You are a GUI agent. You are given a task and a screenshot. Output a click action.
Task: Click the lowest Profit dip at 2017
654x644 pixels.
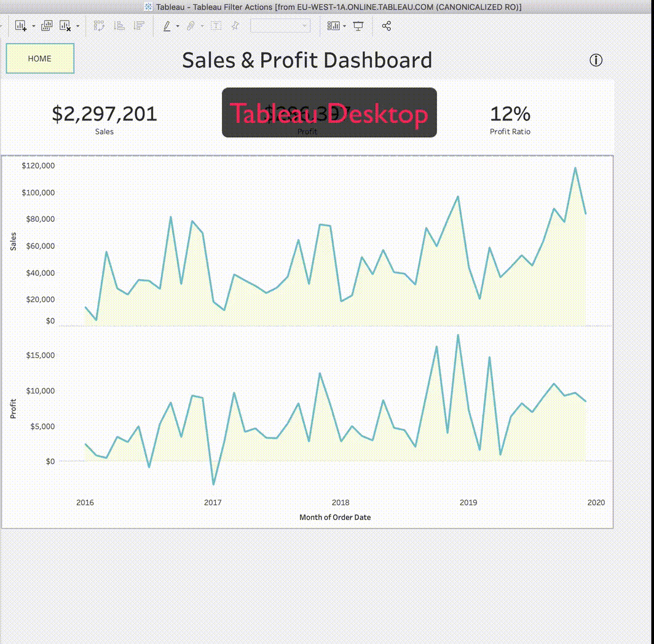(213, 484)
